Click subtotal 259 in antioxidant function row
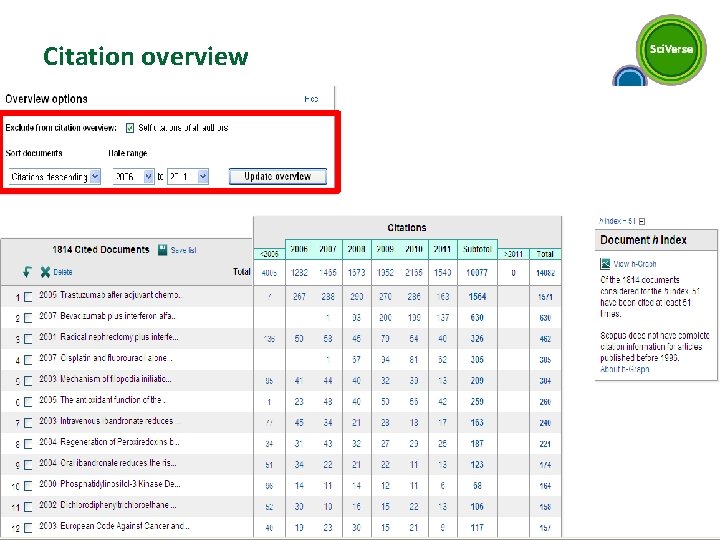The width and height of the screenshot is (720, 540). 477,402
